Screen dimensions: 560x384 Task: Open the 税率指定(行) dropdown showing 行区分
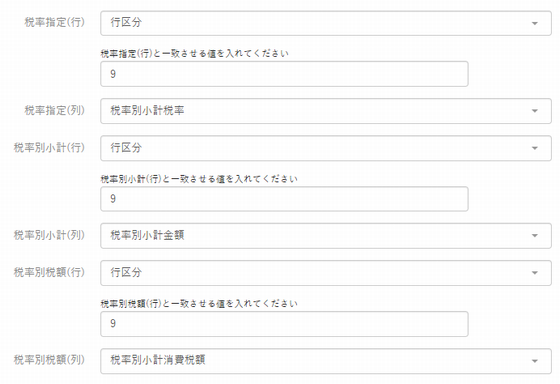click(326, 23)
